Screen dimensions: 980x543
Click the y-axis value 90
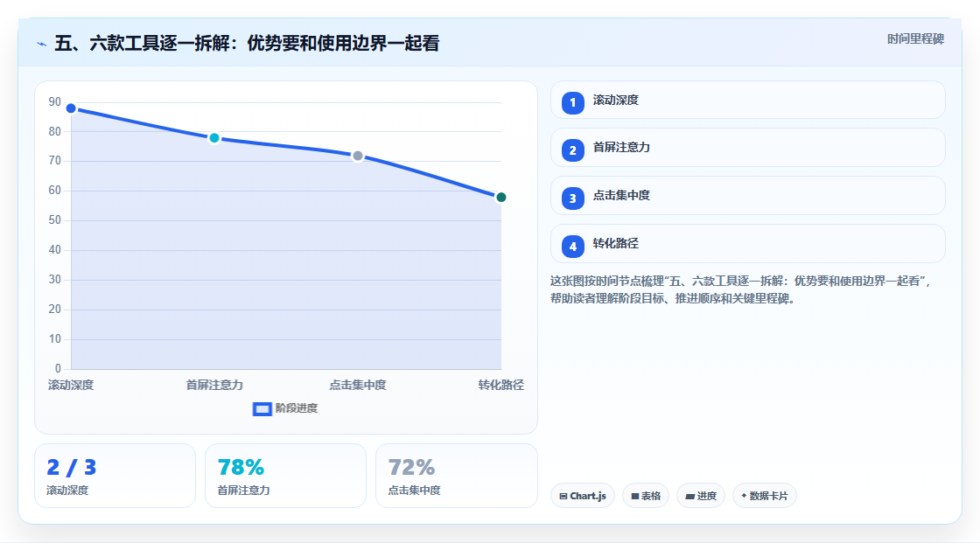click(x=55, y=101)
